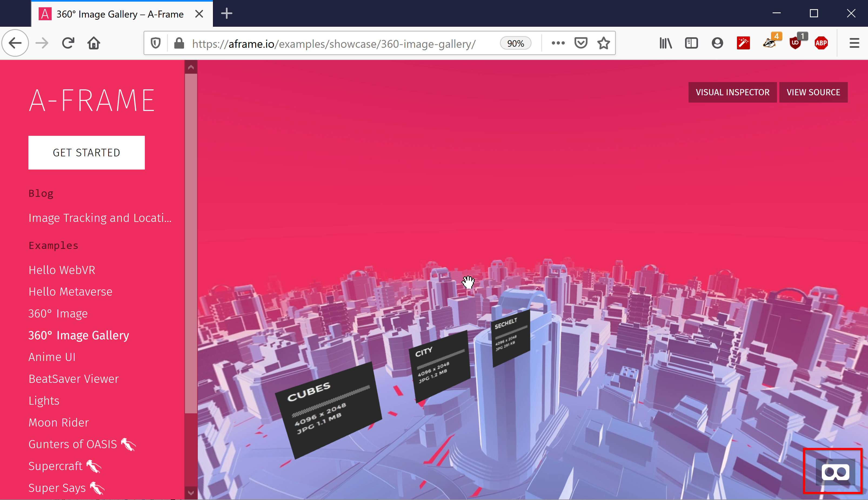Click the Get Started button
This screenshot has height=500, width=868.
(86, 153)
